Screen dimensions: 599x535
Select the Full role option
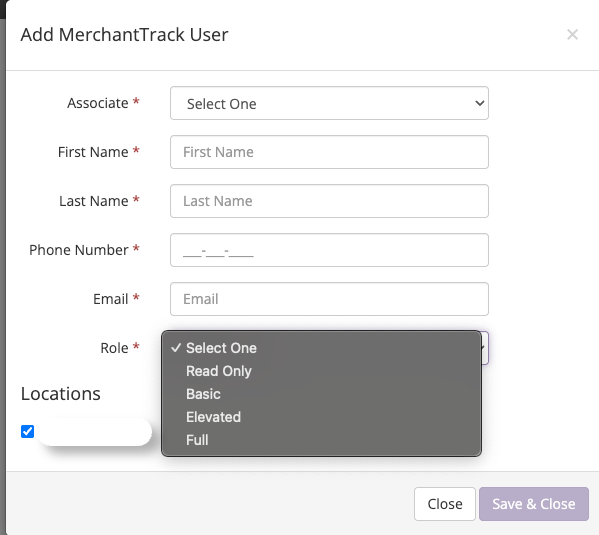pos(321,439)
